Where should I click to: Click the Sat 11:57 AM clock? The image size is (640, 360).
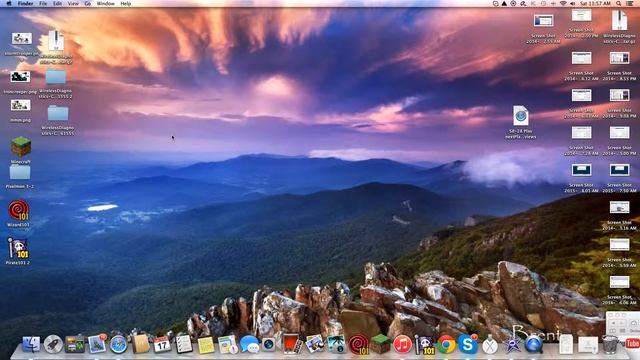(x=596, y=3)
